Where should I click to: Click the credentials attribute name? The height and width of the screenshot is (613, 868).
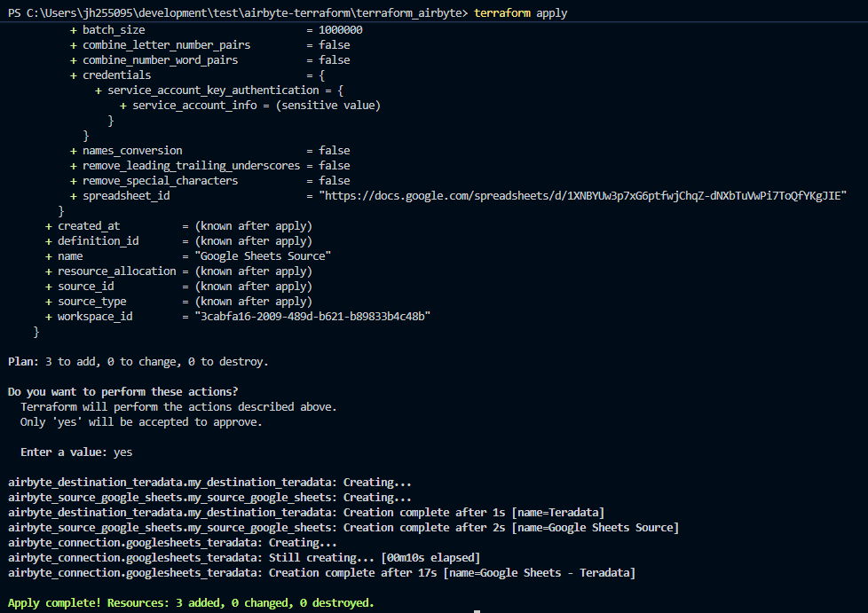coord(117,75)
